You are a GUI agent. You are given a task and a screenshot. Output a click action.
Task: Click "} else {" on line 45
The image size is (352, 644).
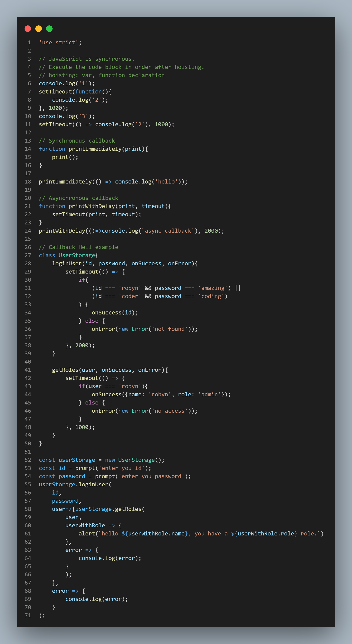(x=92, y=403)
